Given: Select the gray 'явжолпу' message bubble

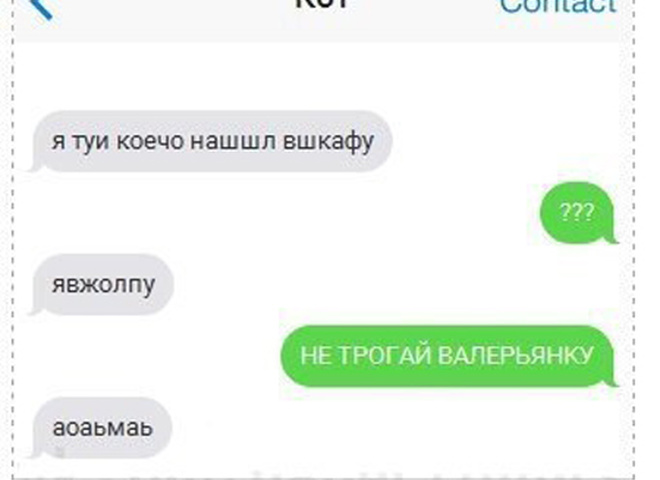Looking at the screenshot, I should pyautogui.click(x=103, y=284).
